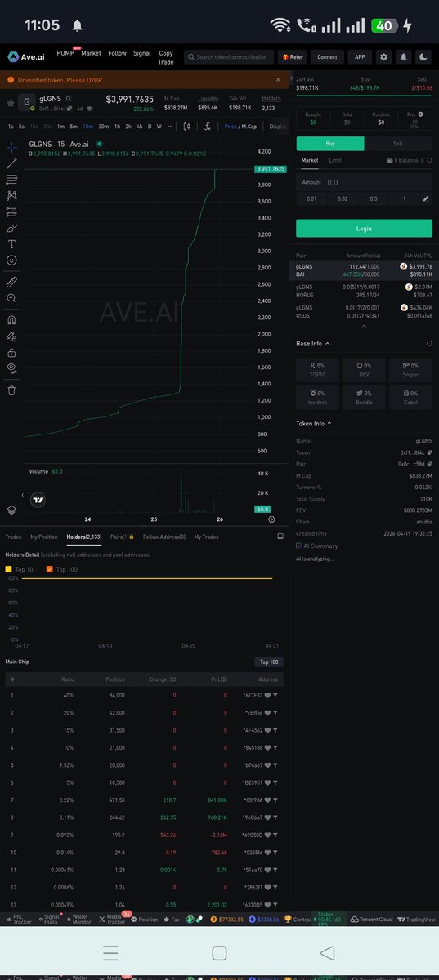
Task: Open the PUMP menu item
Action: pyautogui.click(x=65, y=53)
